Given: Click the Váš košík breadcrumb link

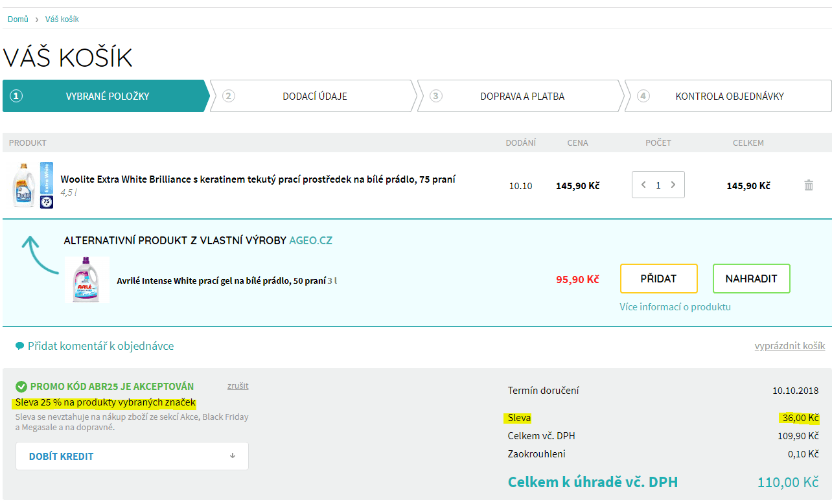Looking at the screenshot, I should pyautogui.click(x=62, y=19).
